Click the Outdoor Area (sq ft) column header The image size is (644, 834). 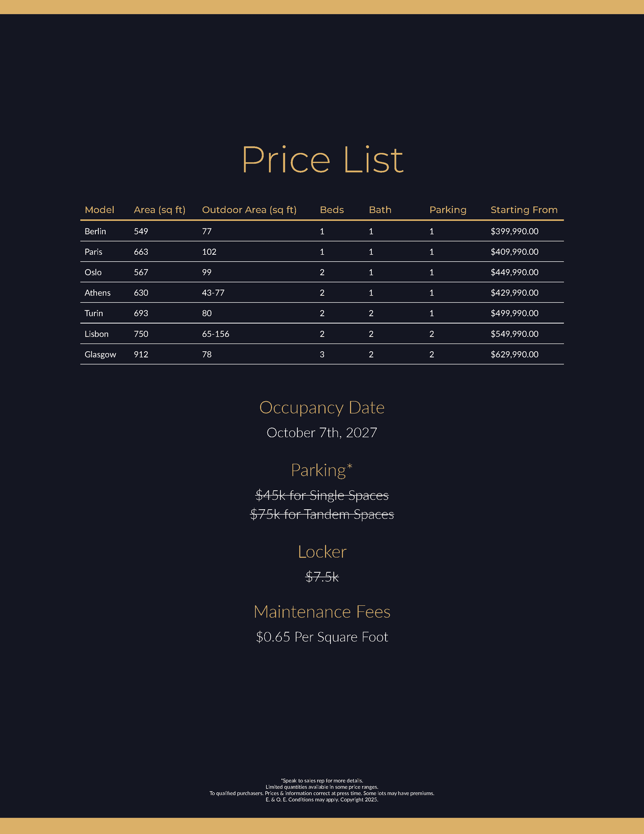click(x=249, y=210)
